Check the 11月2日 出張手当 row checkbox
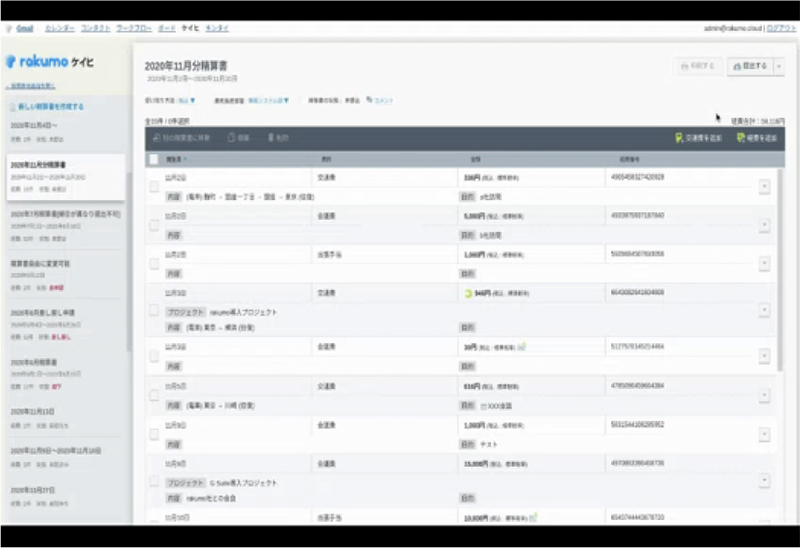The width and height of the screenshot is (800, 548). (x=154, y=264)
